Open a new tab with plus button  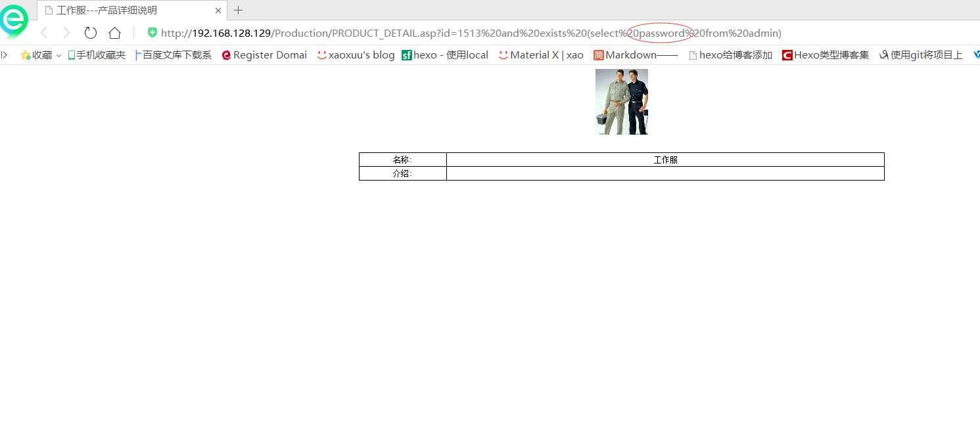point(239,11)
